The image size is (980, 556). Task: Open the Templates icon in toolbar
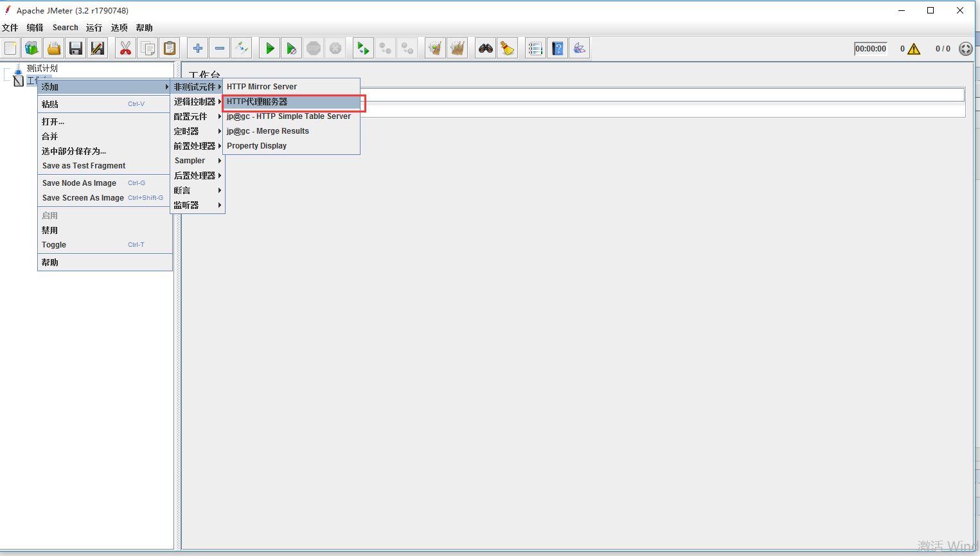(32, 48)
